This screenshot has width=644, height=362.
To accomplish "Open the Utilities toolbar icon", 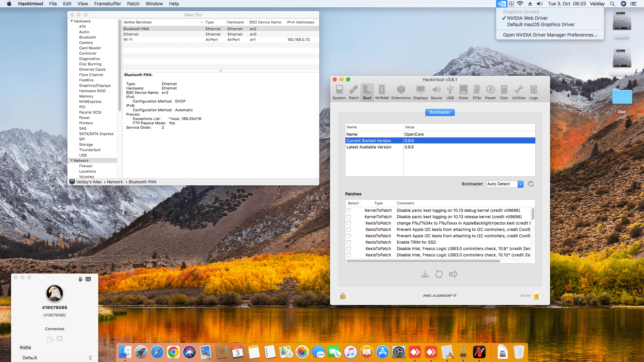I will [x=519, y=92].
